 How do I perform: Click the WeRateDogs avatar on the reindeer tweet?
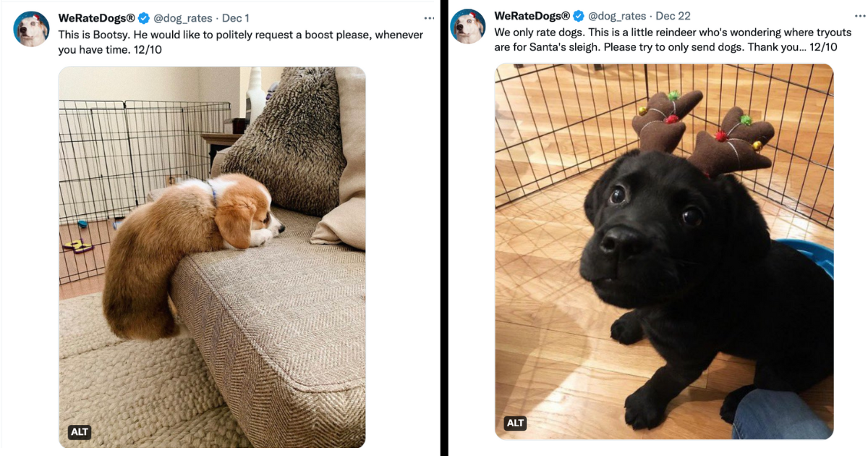coord(468,27)
